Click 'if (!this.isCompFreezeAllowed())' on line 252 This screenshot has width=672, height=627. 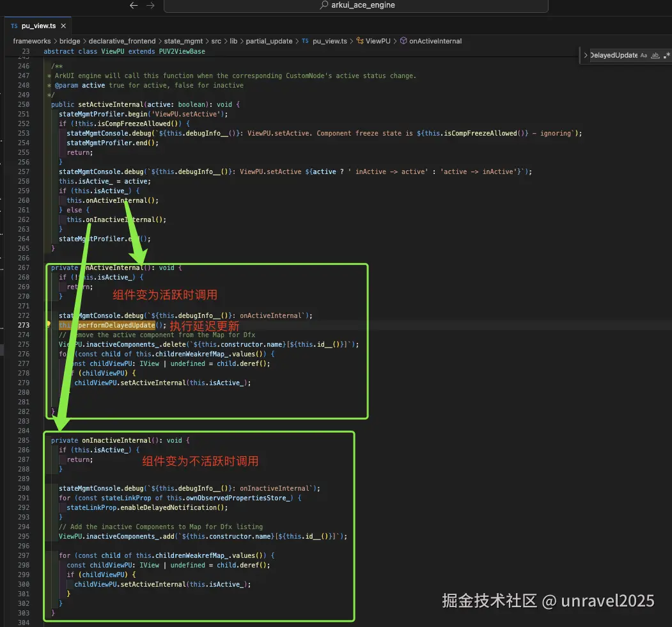(x=124, y=124)
